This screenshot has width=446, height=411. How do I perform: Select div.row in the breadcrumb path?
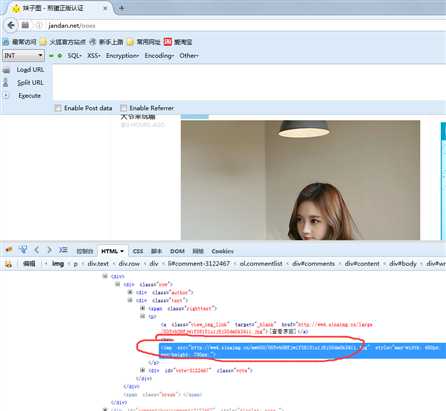click(x=129, y=264)
